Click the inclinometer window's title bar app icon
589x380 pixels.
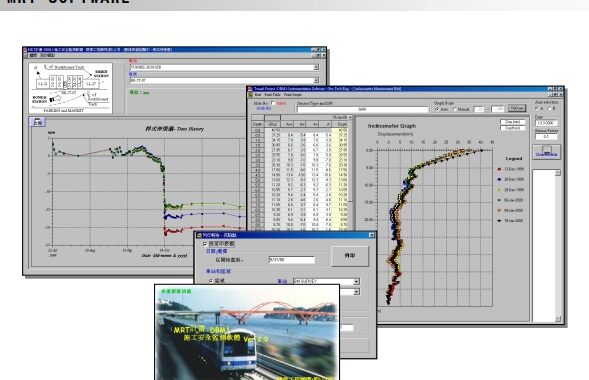[250, 89]
